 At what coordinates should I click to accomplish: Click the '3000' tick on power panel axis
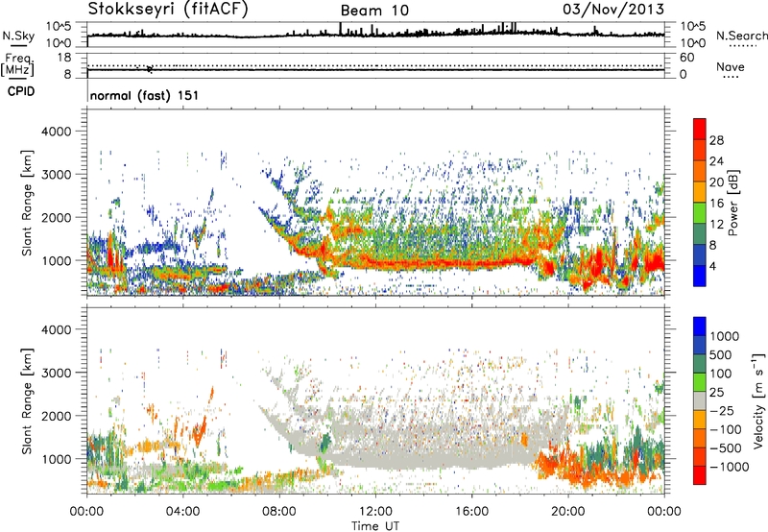pyautogui.click(x=56, y=175)
